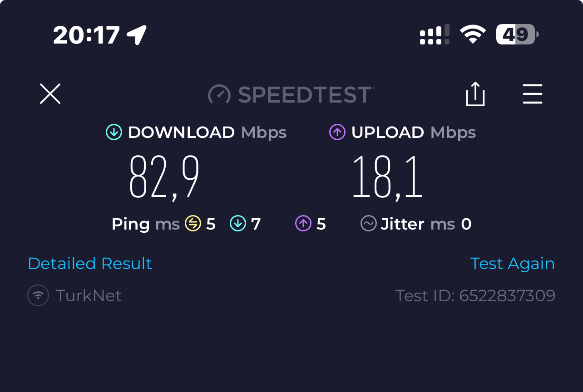The height and width of the screenshot is (392, 583).
Task: Tap the Wi-Fi status bar icon
Action: click(x=473, y=34)
